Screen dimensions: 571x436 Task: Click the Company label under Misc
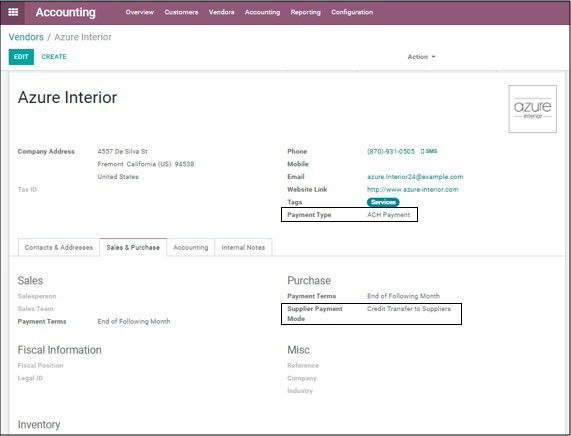(x=302, y=378)
